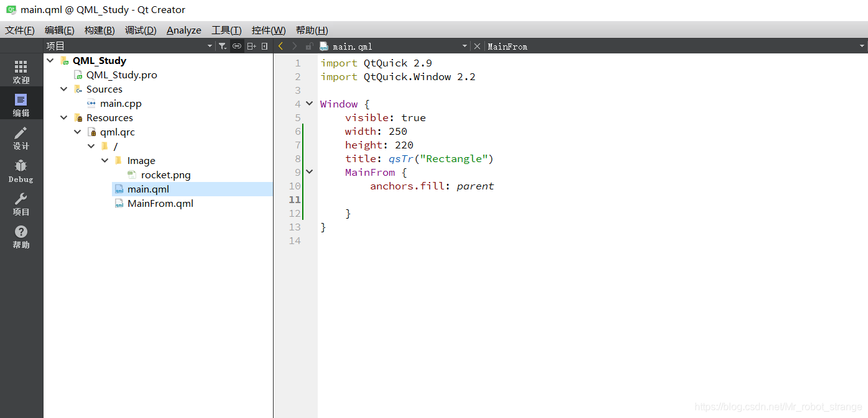
Task: Switch to Debug mode
Action: click(21, 171)
